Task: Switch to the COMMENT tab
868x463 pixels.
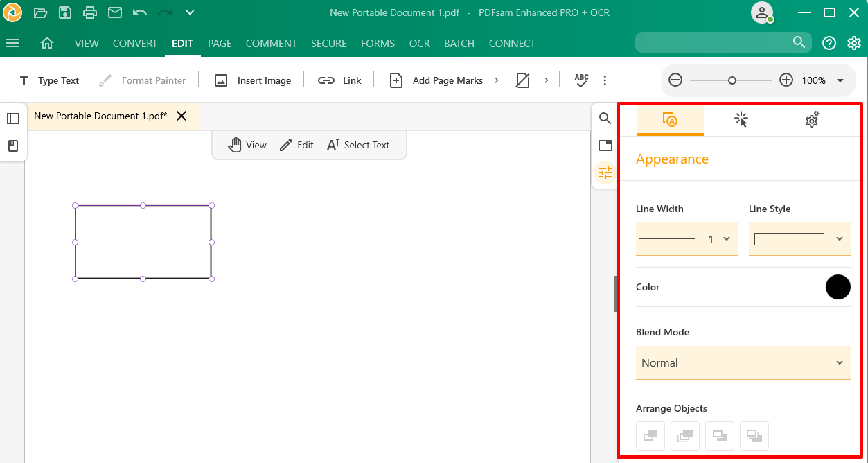Action: (x=272, y=43)
